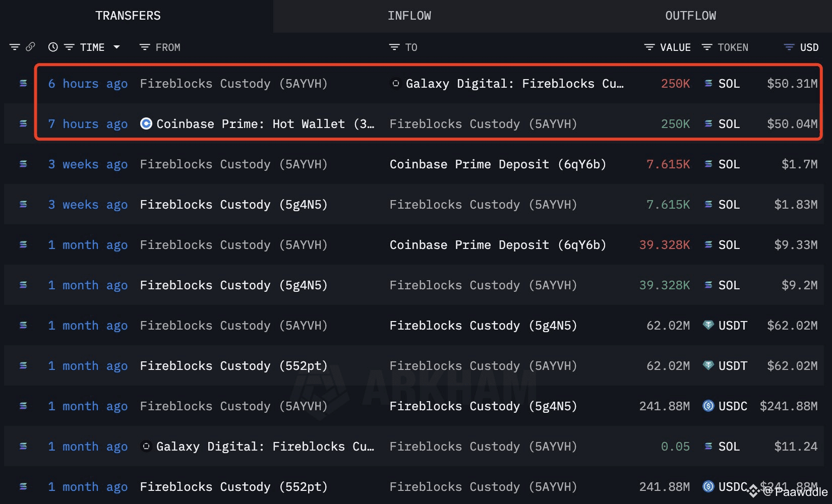Image resolution: width=832 pixels, height=504 pixels.
Task: Click the row-leading network icon of the $11.24 transfer
Action: tap(23, 446)
